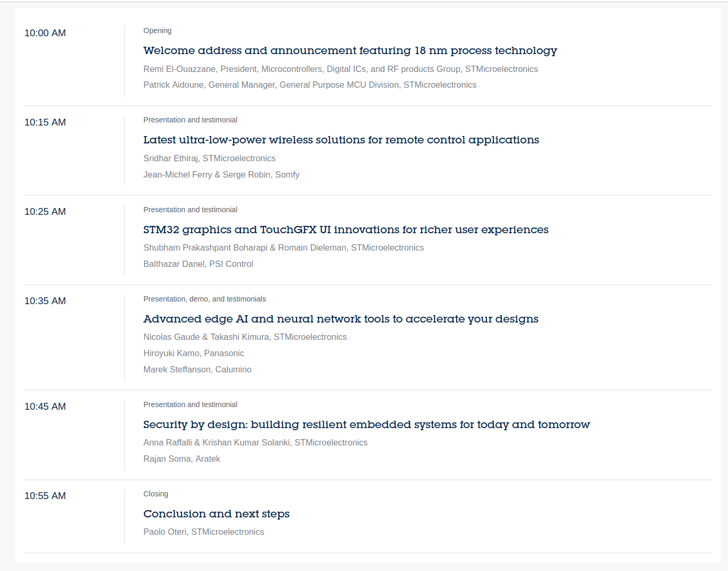This screenshot has width=728, height=571.
Task: Click the Closing session type label
Action: 156,494
